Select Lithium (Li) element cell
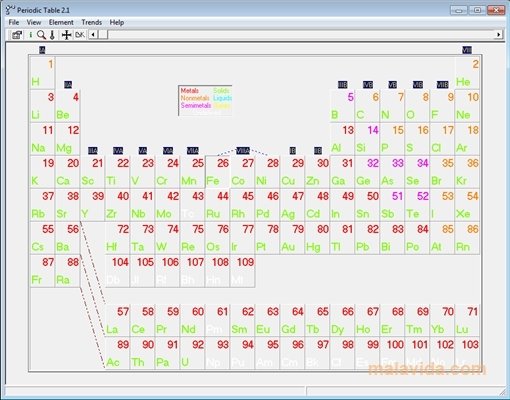Screen dimensions: 510x400 pyautogui.click(x=42, y=106)
